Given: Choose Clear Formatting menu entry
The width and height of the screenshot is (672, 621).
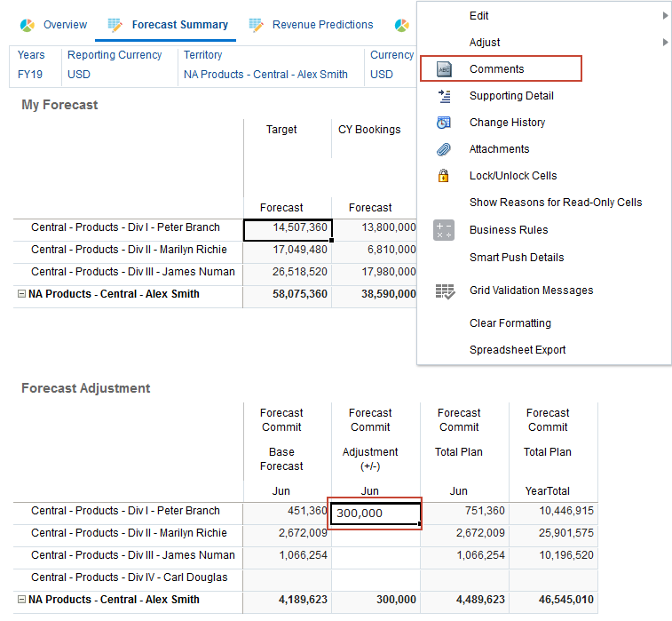Looking at the screenshot, I should pos(510,323).
